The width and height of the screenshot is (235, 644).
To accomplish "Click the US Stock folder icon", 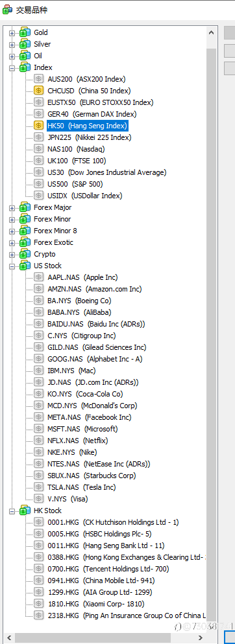I will point(25,266).
